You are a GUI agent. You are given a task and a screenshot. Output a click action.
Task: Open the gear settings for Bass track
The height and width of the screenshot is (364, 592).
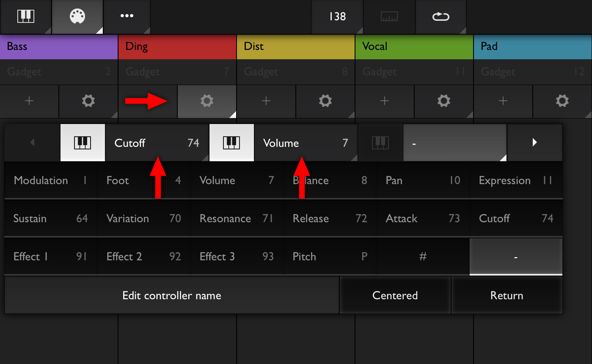[88, 101]
